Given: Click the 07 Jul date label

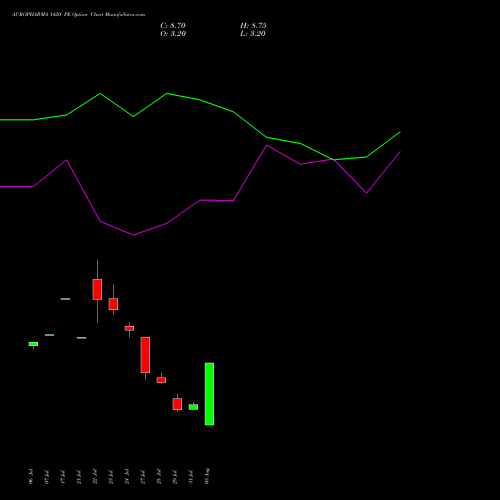Looking at the screenshot, I should (x=47, y=477).
